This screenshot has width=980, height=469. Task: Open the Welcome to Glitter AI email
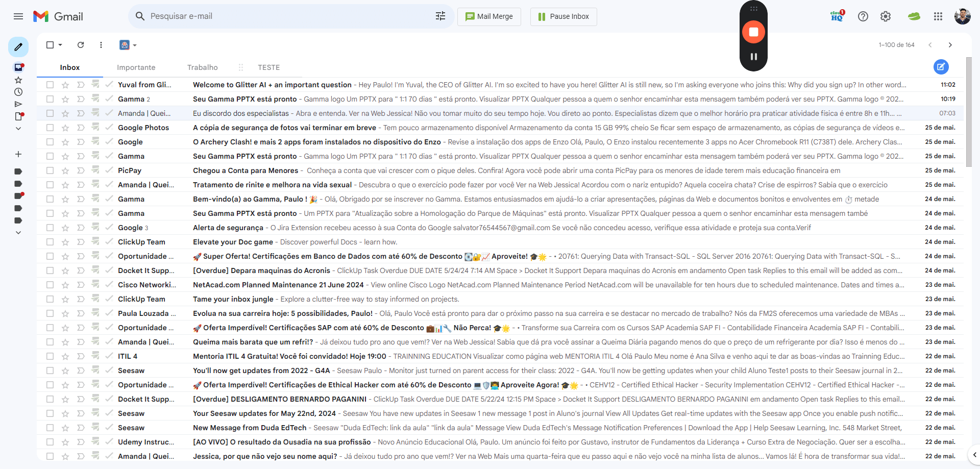click(x=500, y=85)
